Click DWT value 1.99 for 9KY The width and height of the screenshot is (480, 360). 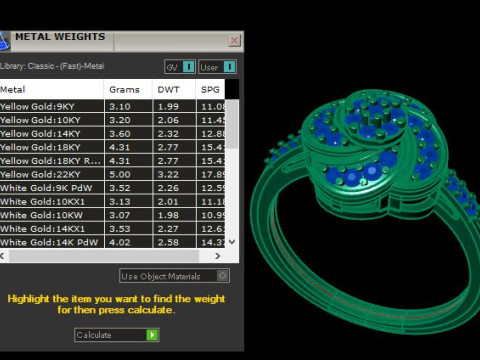(168, 106)
